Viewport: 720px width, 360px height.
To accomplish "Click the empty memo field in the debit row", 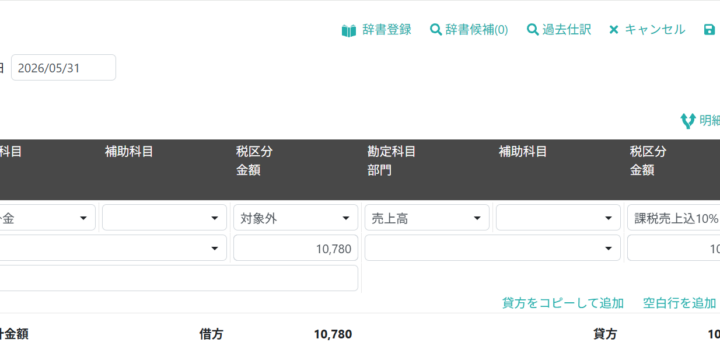I will (179, 278).
